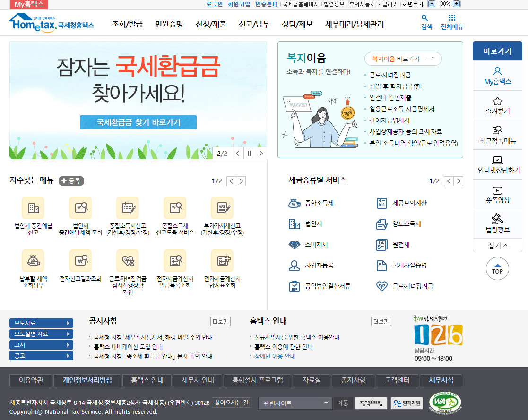Click 원천세 service icon
Image resolution: width=528 pixels, height=420 pixels.
pos(381,245)
